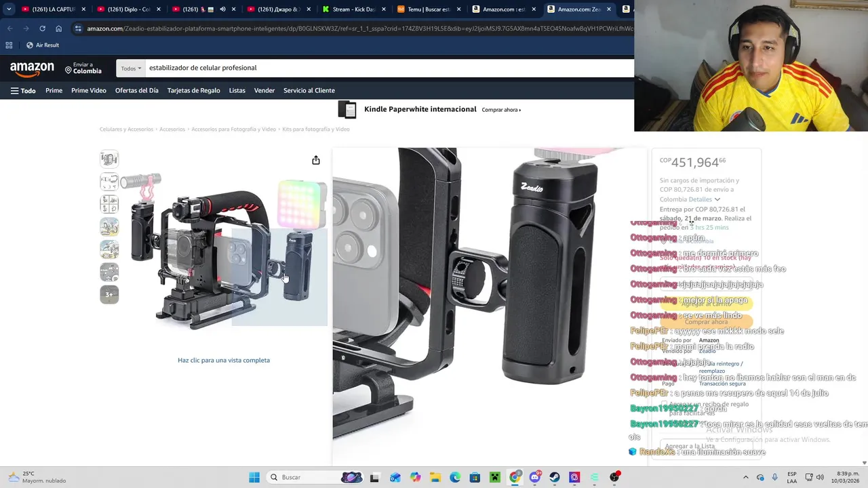
Task: Open Servicio al Cliente
Action: [309, 90]
